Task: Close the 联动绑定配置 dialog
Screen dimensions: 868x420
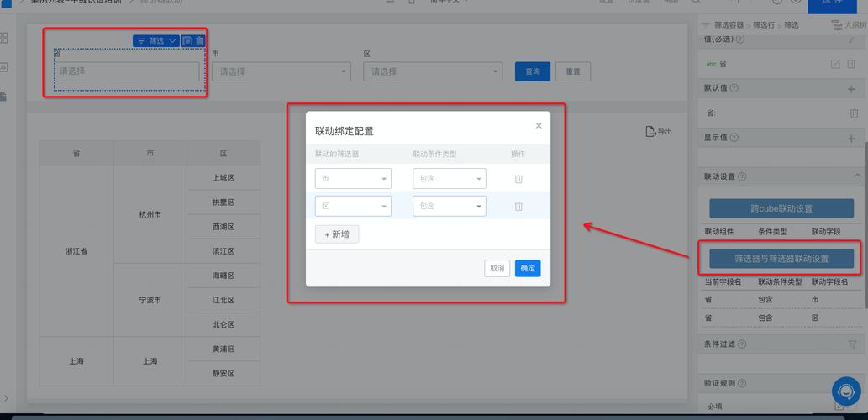Action: (x=539, y=126)
